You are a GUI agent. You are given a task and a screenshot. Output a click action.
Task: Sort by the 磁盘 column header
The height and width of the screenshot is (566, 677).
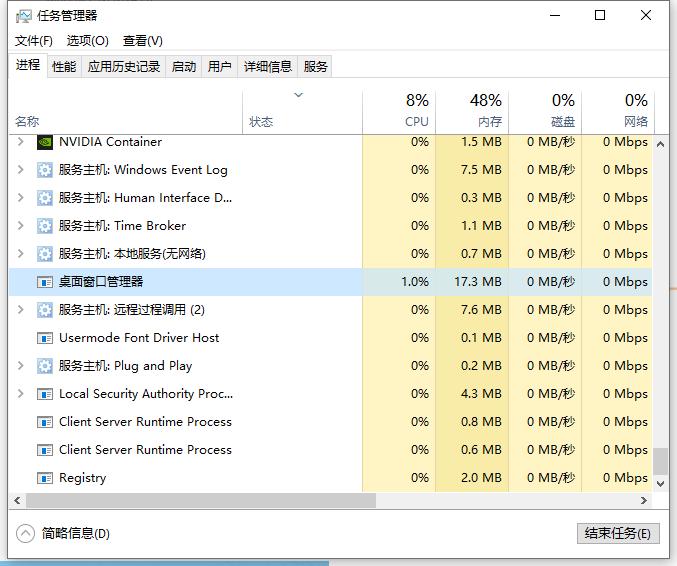coord(545,112)
